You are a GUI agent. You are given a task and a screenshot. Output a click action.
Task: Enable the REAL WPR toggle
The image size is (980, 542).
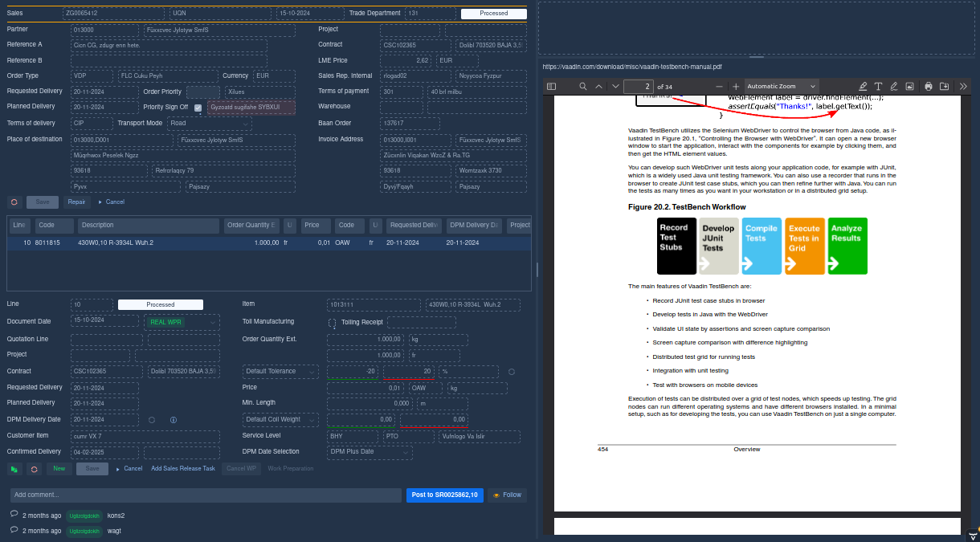point(165,321)
